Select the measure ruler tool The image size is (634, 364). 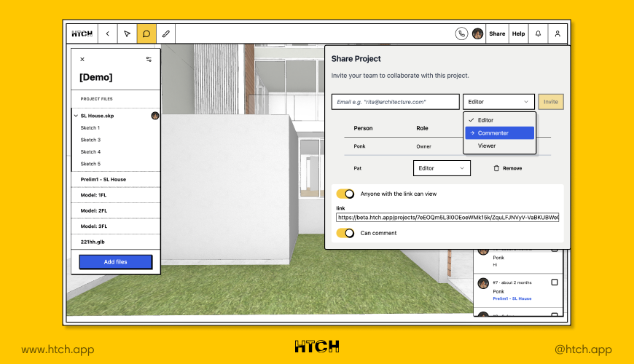point(166,33)
